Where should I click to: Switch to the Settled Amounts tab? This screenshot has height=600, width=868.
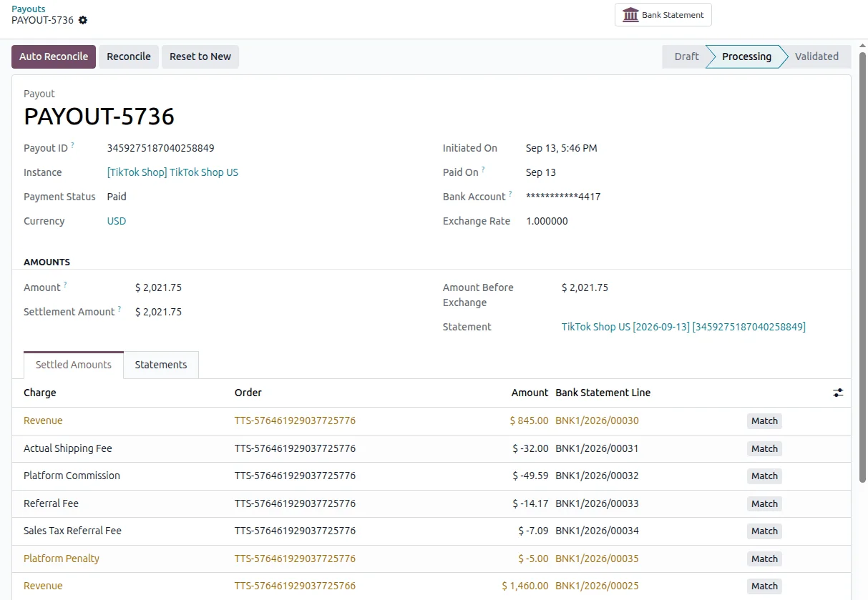click(74, 365)
